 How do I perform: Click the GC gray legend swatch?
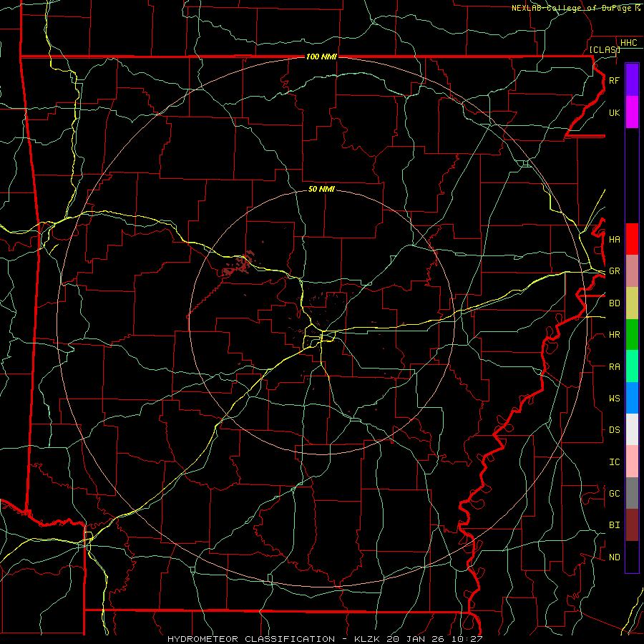point(632,493)
